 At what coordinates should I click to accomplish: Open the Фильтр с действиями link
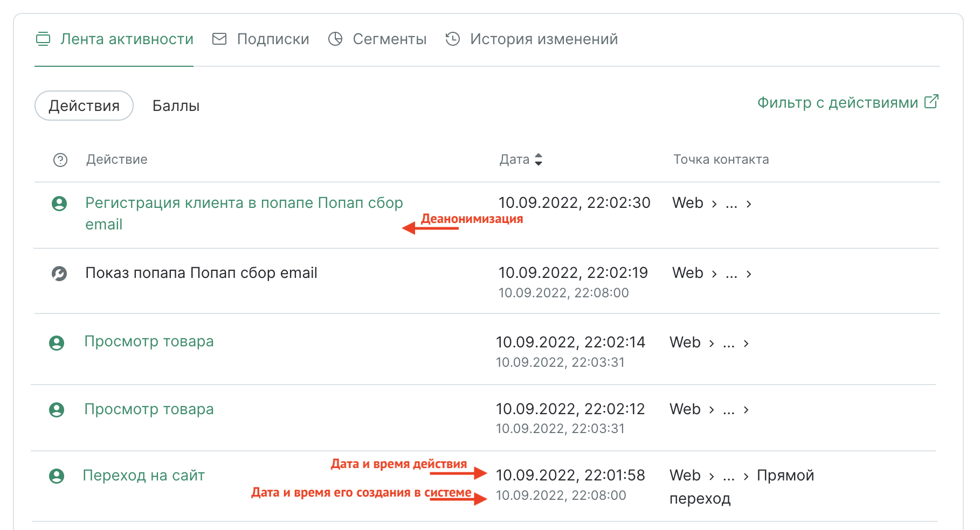coord(838,102)
